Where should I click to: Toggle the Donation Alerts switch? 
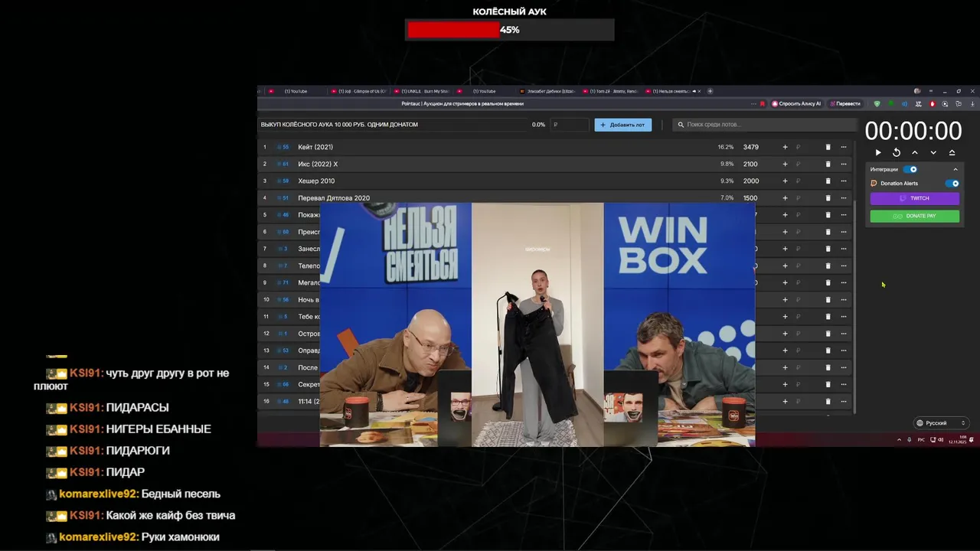pos(952,184)
